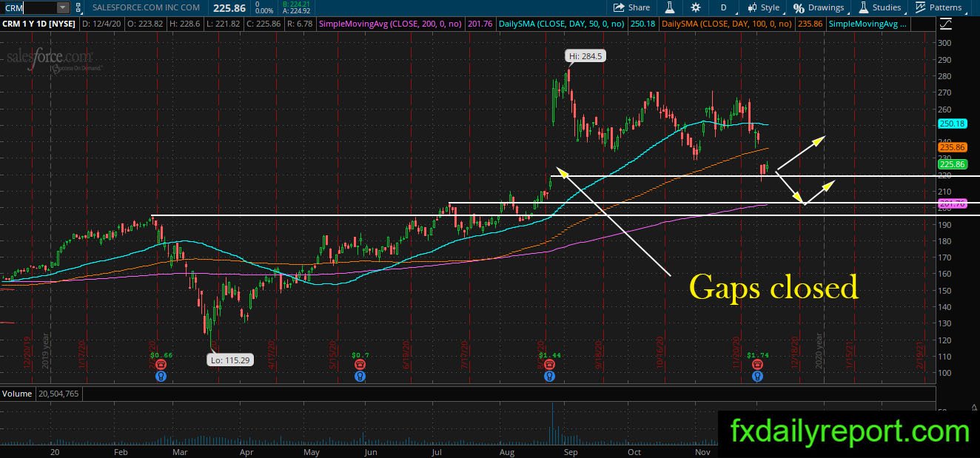
Task: Click the $1.44 earnings value
Action: pos(549,355)
